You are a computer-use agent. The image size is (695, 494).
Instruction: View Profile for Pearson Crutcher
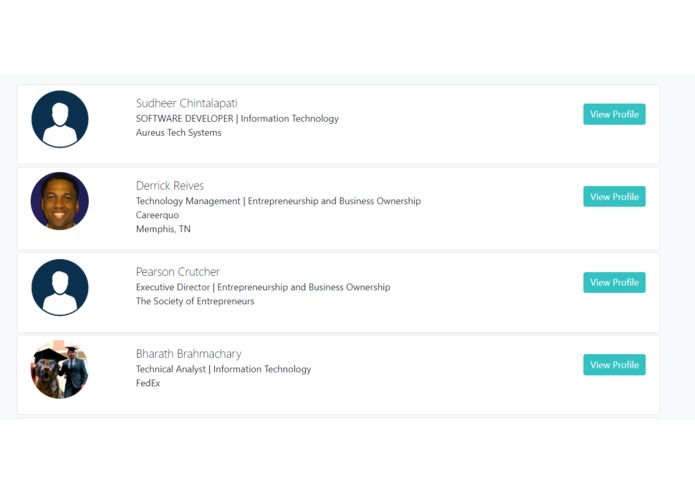614,282
